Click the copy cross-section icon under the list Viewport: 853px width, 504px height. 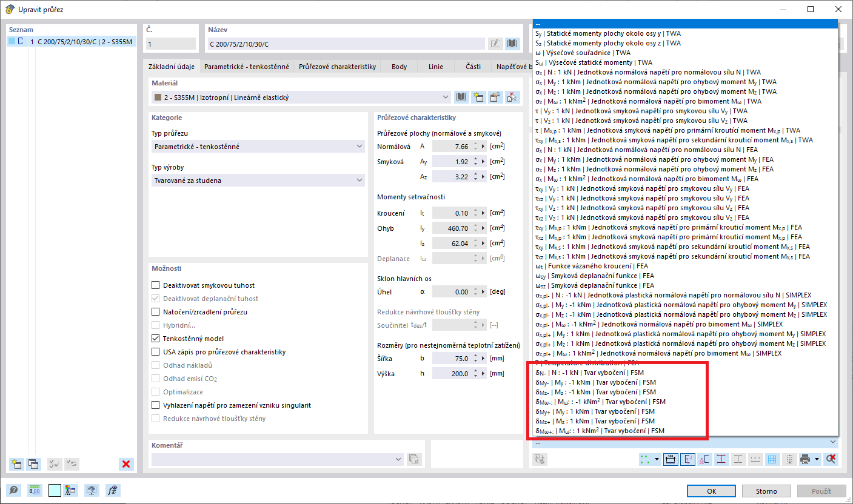tap(33, 464)
